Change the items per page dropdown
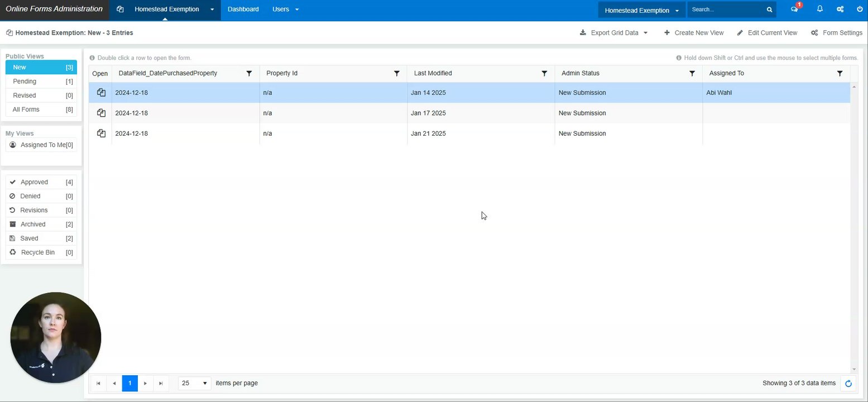The height and width of the screenshot is (402, 868). coord(194,383)
